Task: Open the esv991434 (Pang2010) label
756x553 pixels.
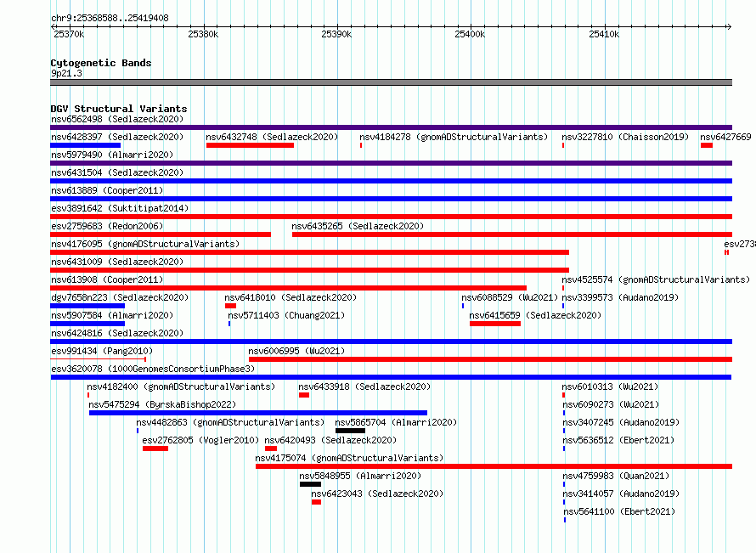Action: [102, 351]
